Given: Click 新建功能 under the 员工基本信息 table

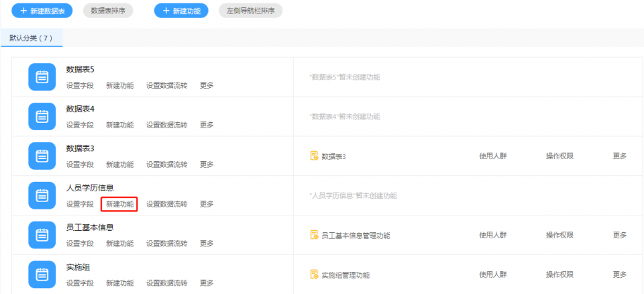Looking at the screenshot, I should [x=120, y=244].
